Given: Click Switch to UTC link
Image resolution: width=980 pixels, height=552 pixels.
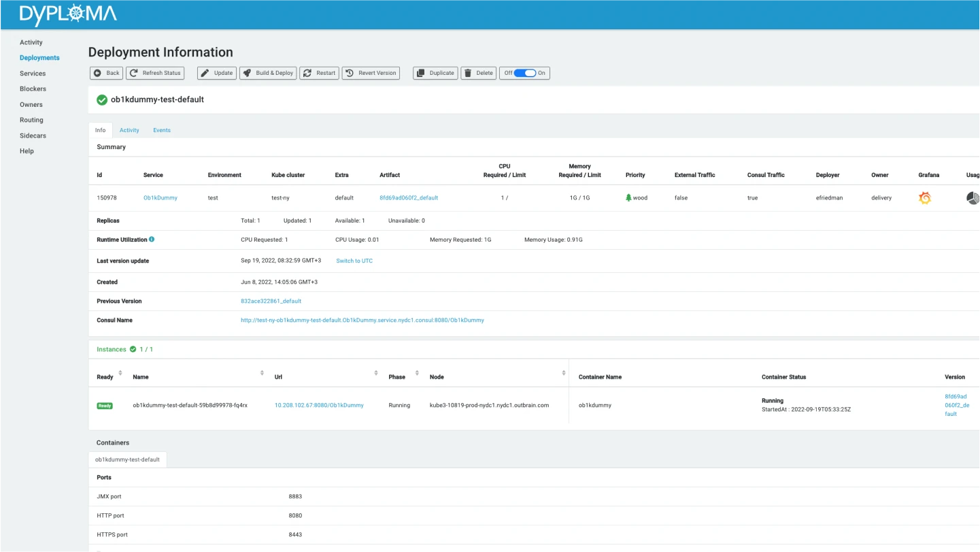Looking at the screenshot, I should click(354, 261).
